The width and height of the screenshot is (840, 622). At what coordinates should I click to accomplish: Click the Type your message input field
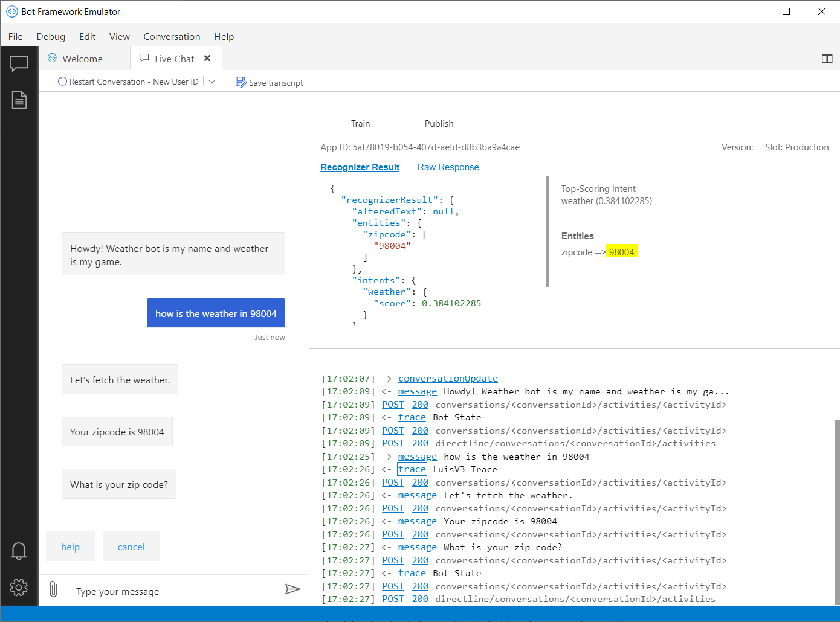151,591
